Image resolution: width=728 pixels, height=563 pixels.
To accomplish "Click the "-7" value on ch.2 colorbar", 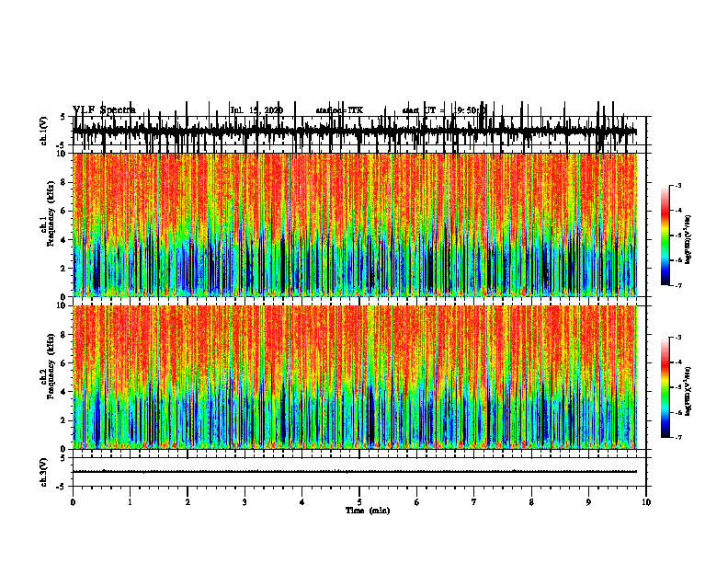I will pyautogui.click(x=678, y=438).
